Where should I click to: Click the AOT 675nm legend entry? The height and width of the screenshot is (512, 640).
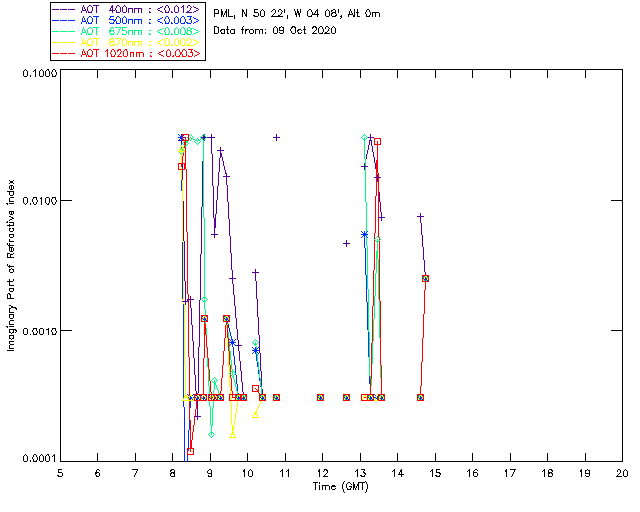[127, 31]
